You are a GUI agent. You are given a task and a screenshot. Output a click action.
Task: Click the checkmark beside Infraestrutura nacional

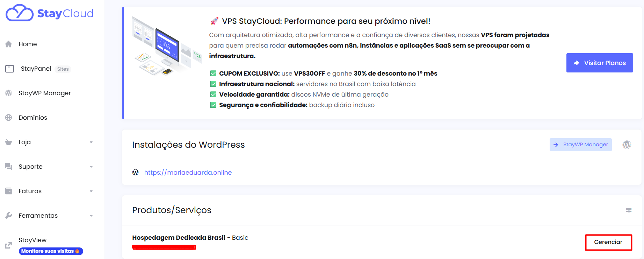coord(213,84)
